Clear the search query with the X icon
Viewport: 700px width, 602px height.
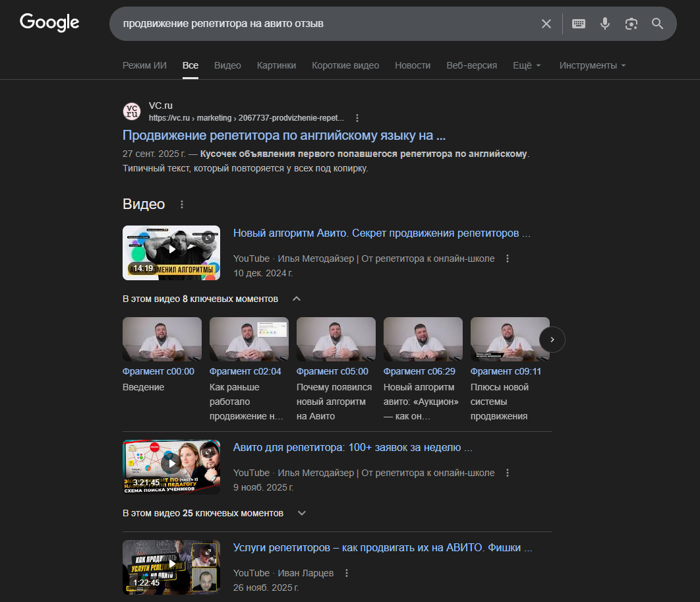pyautogui.click(x=546, y=23)
